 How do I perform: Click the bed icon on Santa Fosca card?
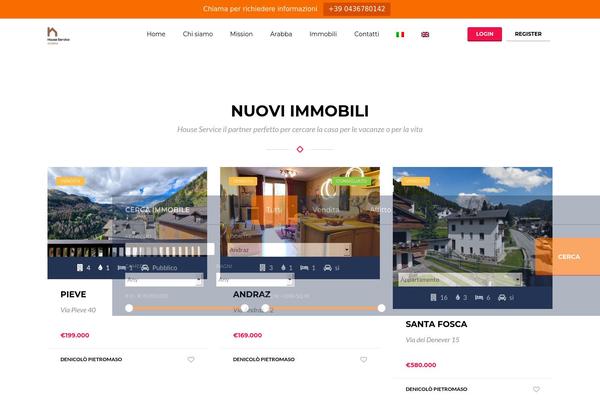click(479, 297)
